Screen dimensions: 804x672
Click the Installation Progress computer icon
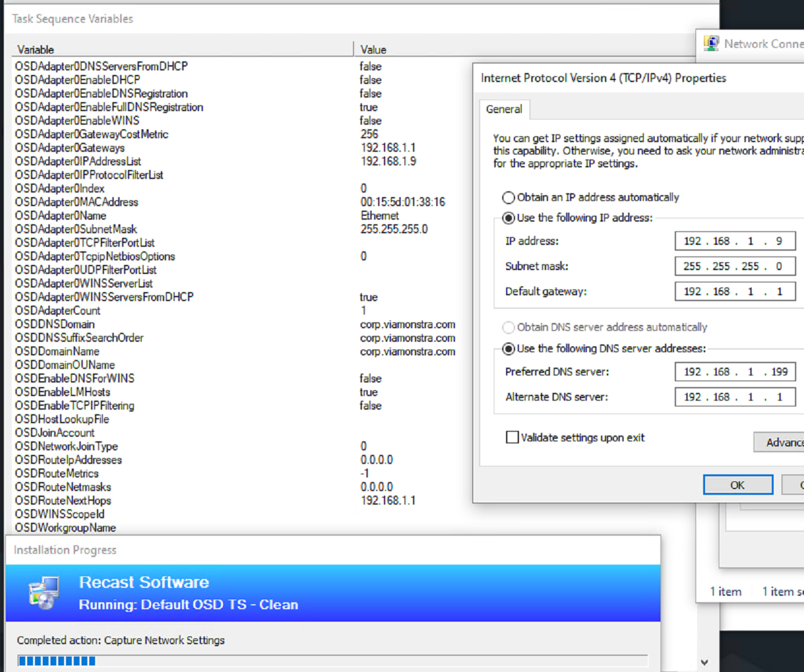click(44, 593)
